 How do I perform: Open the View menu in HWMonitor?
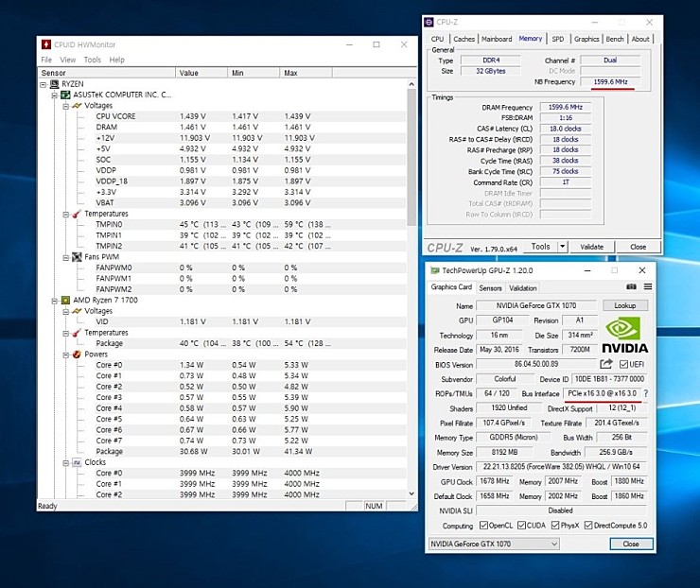pyautogui.click(x=68, y=60)
